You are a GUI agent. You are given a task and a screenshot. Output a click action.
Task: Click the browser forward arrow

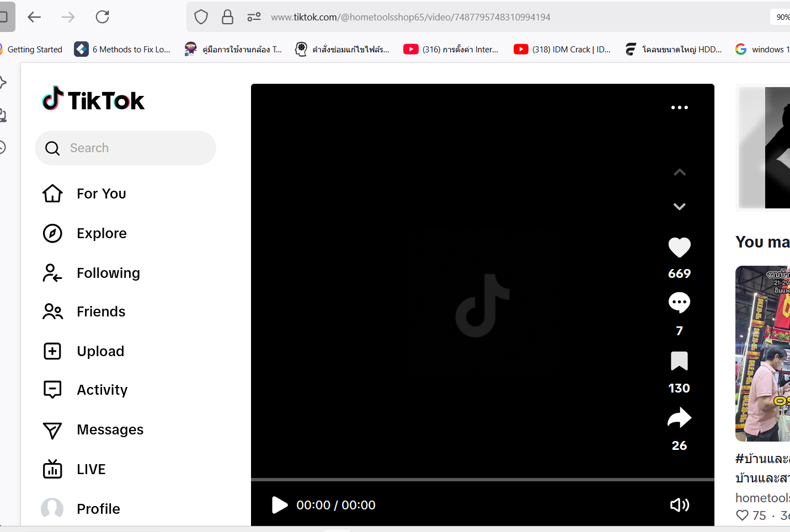coord(68,17)
